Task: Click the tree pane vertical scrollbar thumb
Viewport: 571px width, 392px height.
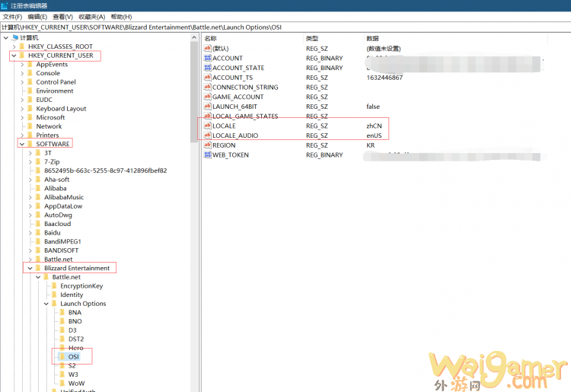Action: pos(194,92)
